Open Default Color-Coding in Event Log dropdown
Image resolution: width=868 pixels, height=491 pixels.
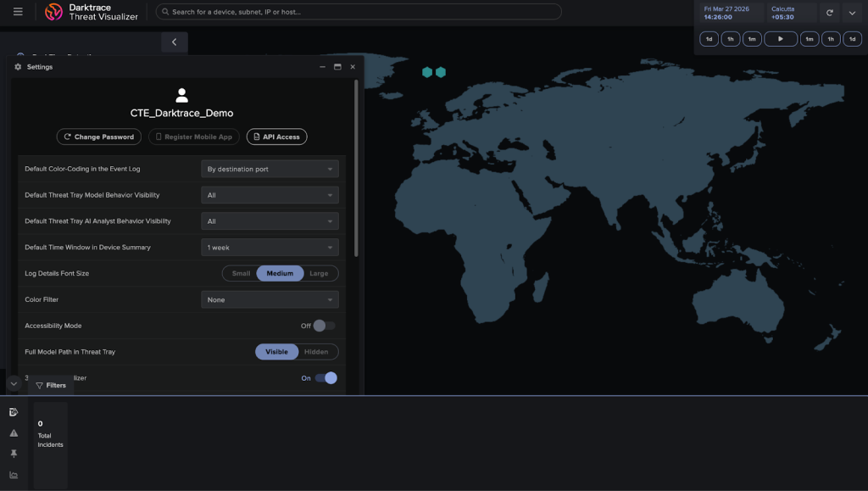270,169
